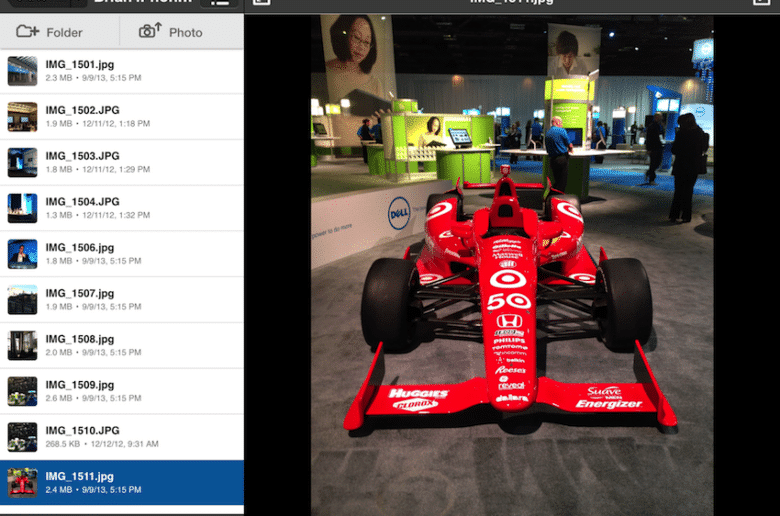Open the IMG_1508.jpg thumbnail
This screenshot has width=780, height=516.
coord(22,345)
